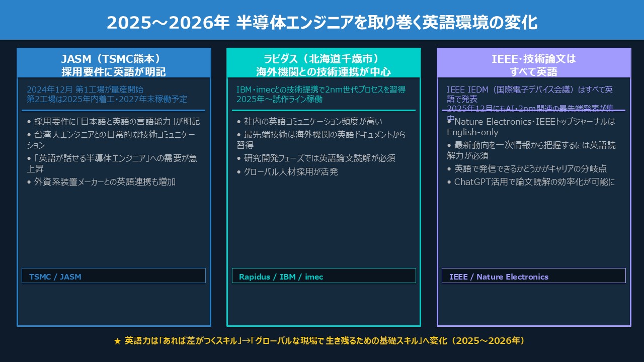Select bullet ChatGPT活用で論文読解の効率化が可能に

531,182
